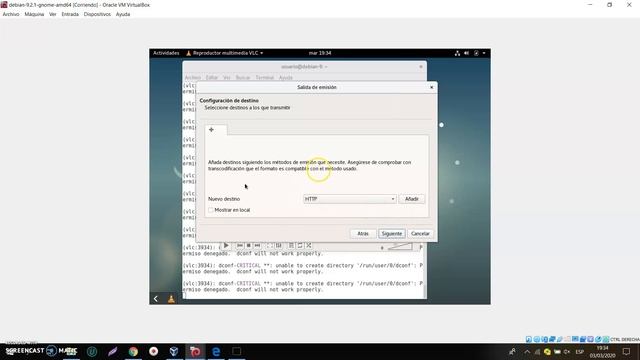
Task: Toggle VLC fullscreen button
Action: (269, 246)
